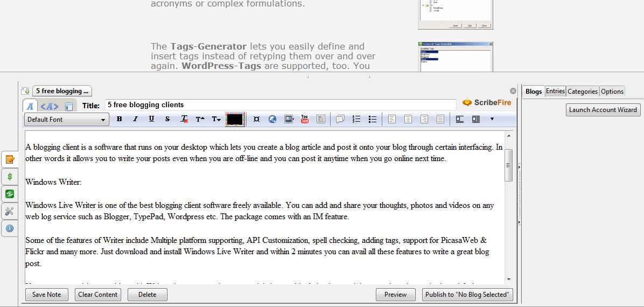644x307 pixels.
Task: Align text right
Action: click(x=424, y=119)
